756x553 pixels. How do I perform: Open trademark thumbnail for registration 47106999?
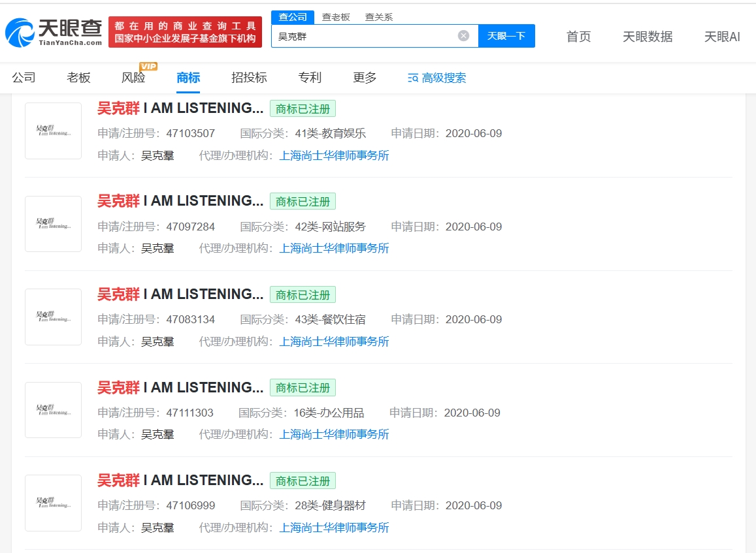[53, 503]
